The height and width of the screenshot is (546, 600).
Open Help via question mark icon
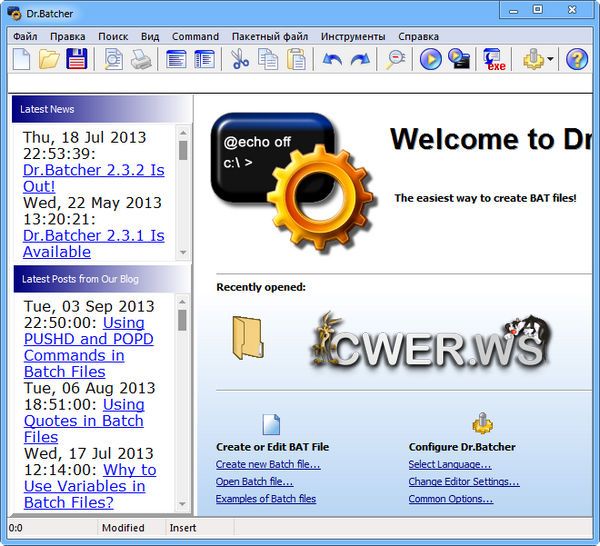(x=577, y=60)
